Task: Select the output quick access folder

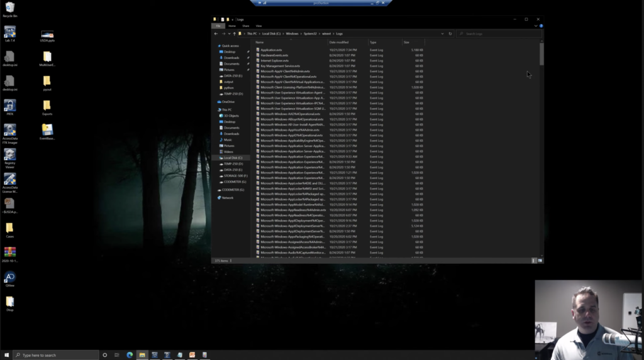Action: tap(228, 82)
